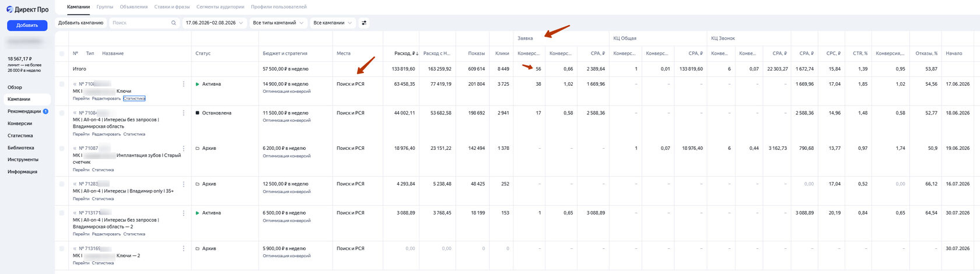Tick checkbox for campaign № 7108 Ключи
This screenshot has height=274, width=980.
coord(62,85)
